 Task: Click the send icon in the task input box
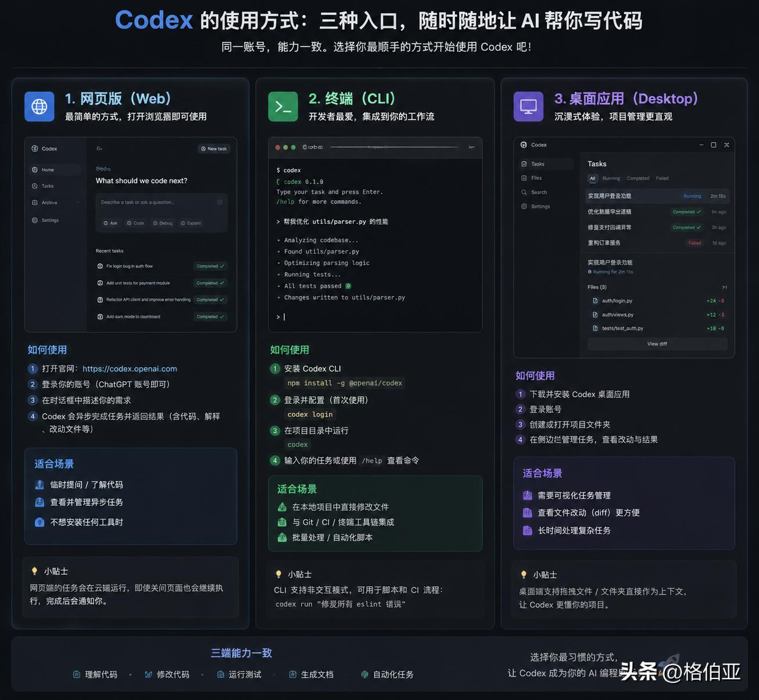[219, 202]
